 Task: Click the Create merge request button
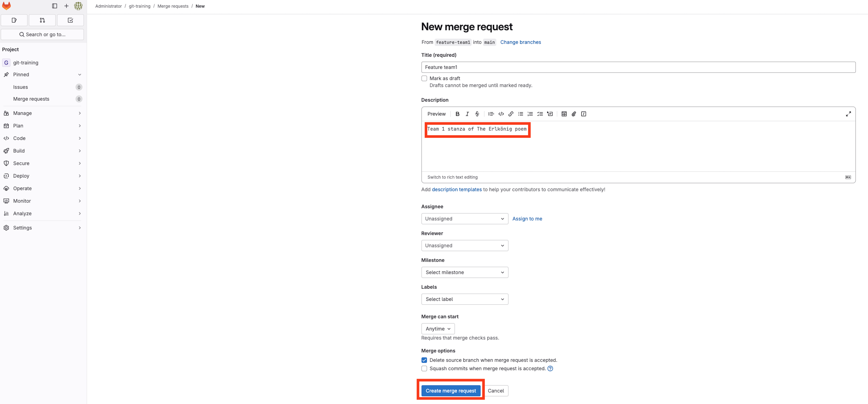(x=451, y=390)
